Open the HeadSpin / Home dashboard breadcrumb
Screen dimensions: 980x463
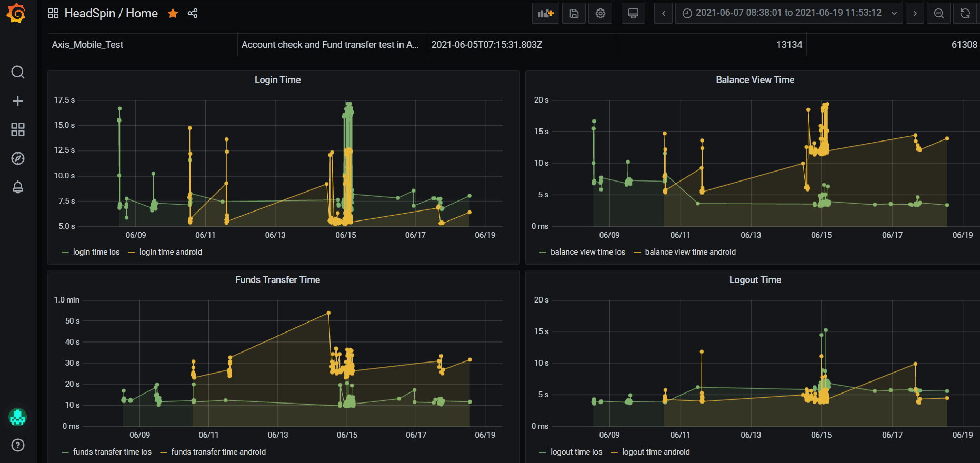tap(111, 13)
